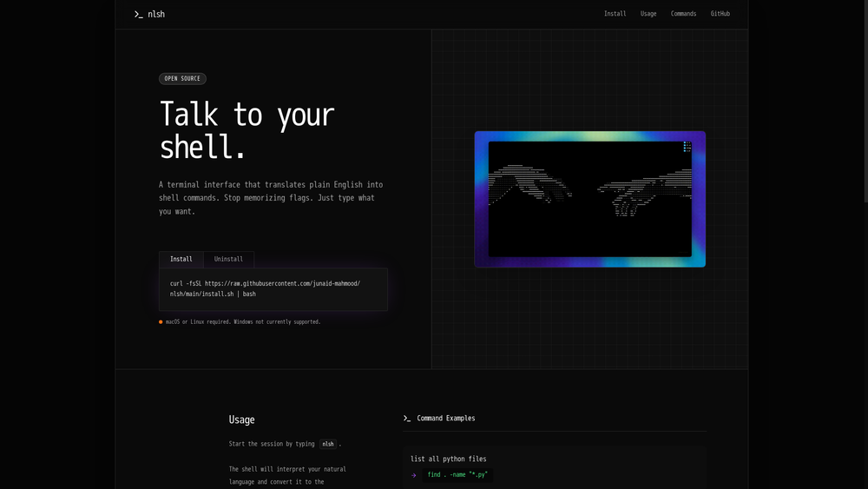Click the OPEN SOURCE badge
This screenshot has height=489, width=868.
[x=182, y=79]
